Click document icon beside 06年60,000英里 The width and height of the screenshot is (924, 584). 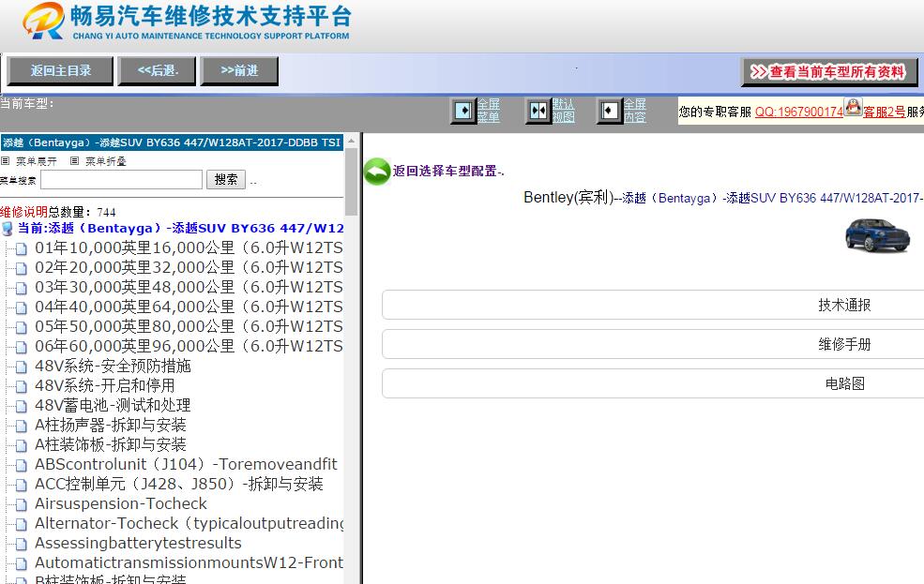[22, 348]
